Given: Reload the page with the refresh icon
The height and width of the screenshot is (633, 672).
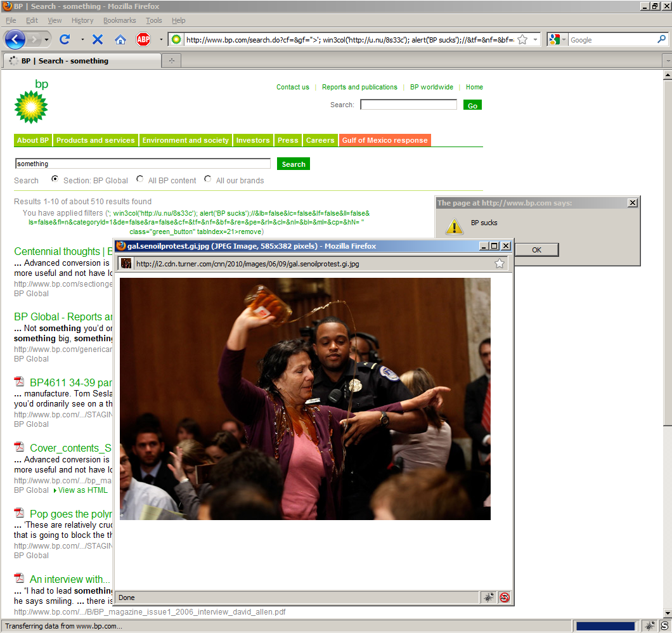Looking at the screenshot, I should point(65,40).
